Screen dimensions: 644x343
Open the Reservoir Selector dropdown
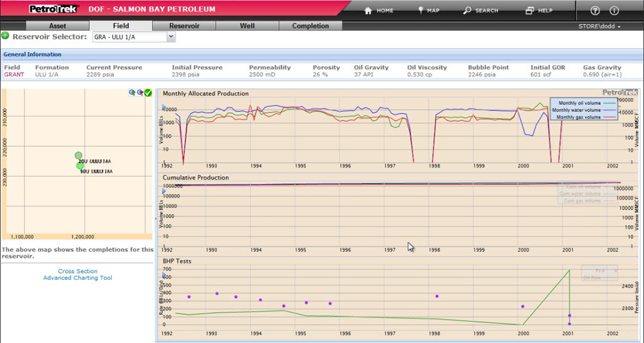coord(171,37)
